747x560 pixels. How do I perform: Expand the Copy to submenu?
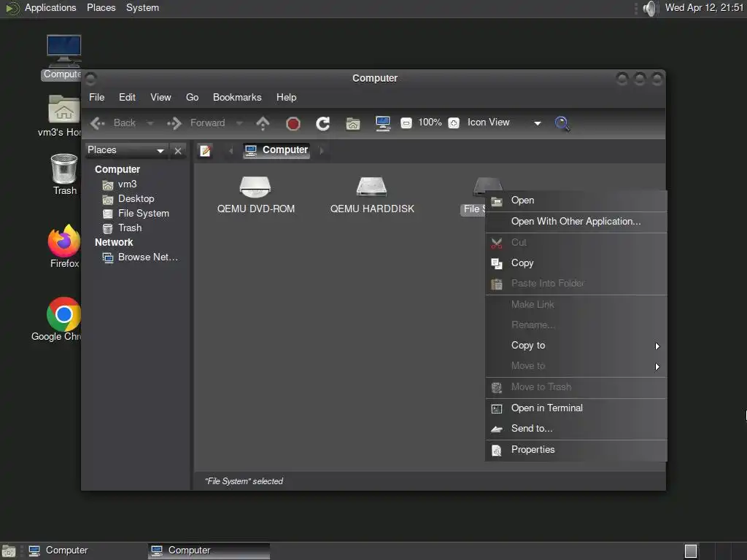[x=576, y=346]
